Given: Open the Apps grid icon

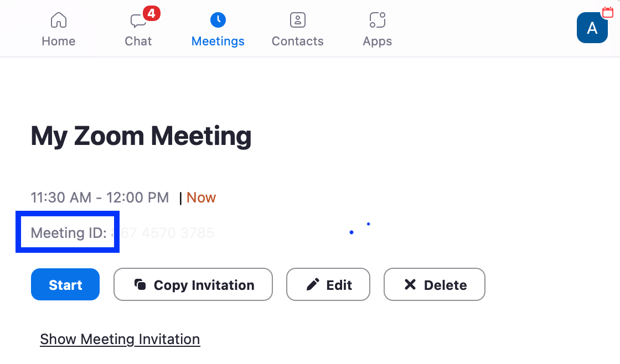Looking at the screenshot, I should click(377, 20).
